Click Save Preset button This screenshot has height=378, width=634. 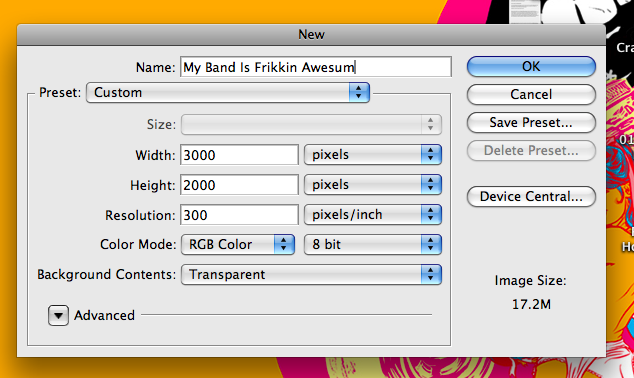pos(531,122)
